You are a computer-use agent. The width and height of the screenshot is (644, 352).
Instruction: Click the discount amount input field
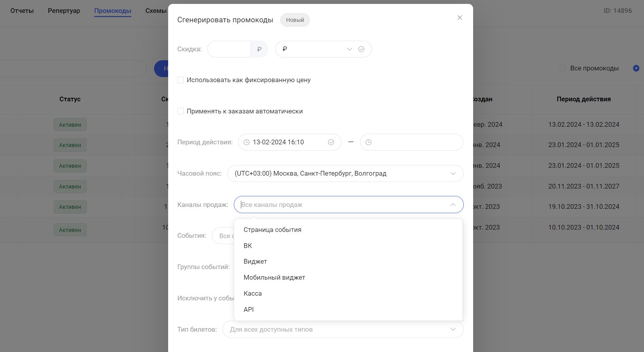(229, 49)
